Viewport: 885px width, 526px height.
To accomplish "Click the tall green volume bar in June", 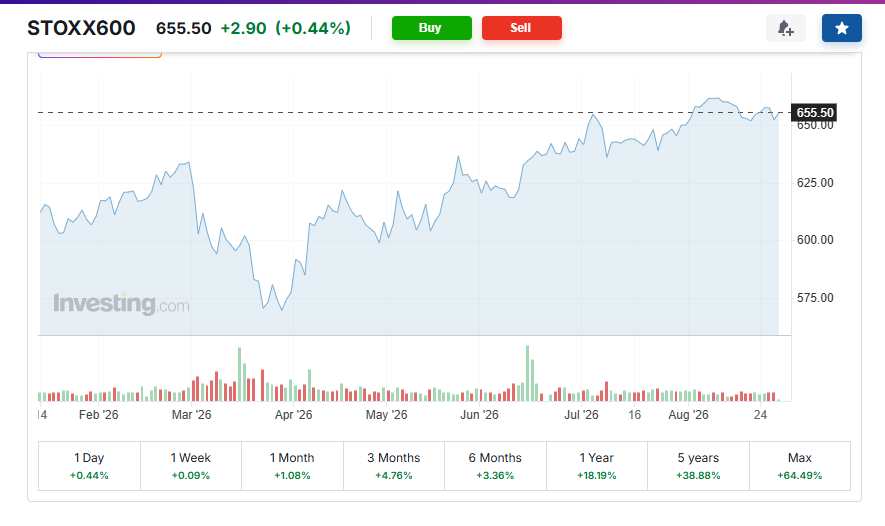I will pos(528,373).
